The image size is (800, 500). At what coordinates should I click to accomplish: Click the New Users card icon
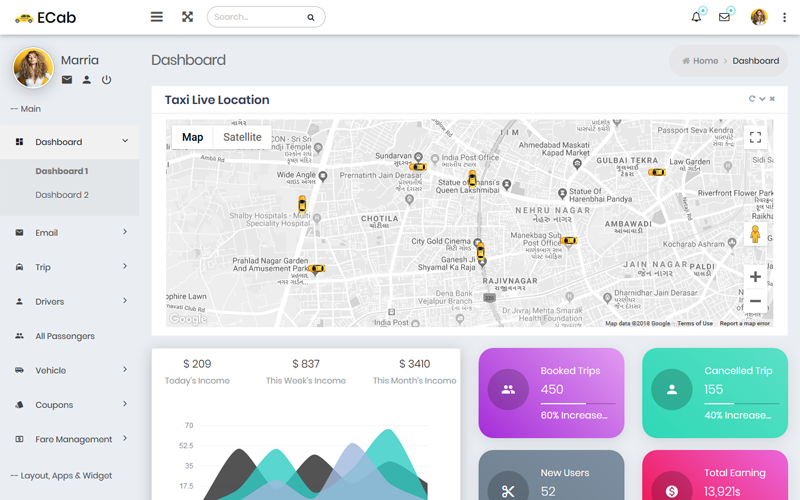[x=508, y=491]
